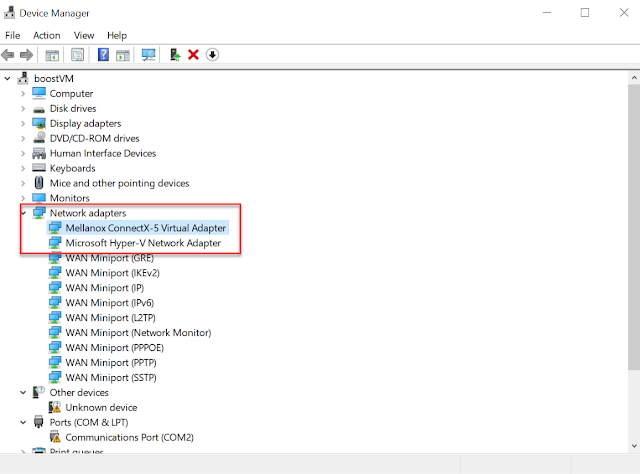This screenshot has height=474, width=640.
Task: Expand Mice and other pointing devices
Action: click(23, 183)
